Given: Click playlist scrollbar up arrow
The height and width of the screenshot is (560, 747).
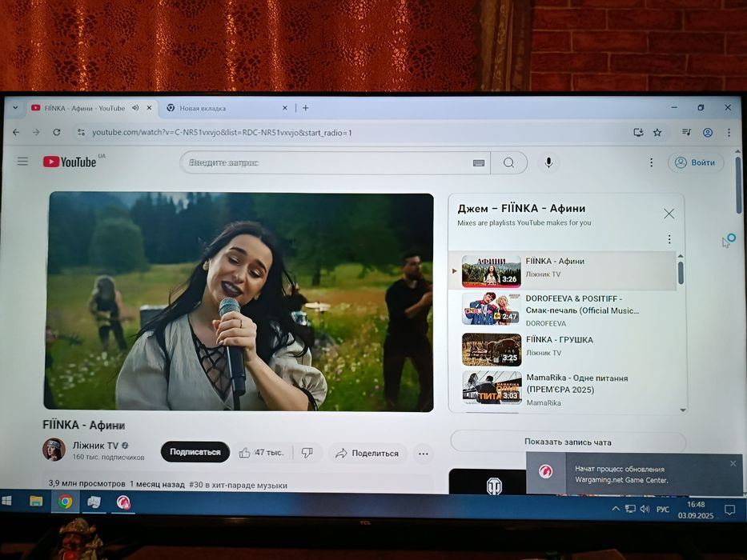Looking at the screenshot, I should click(x=681, y=256).
